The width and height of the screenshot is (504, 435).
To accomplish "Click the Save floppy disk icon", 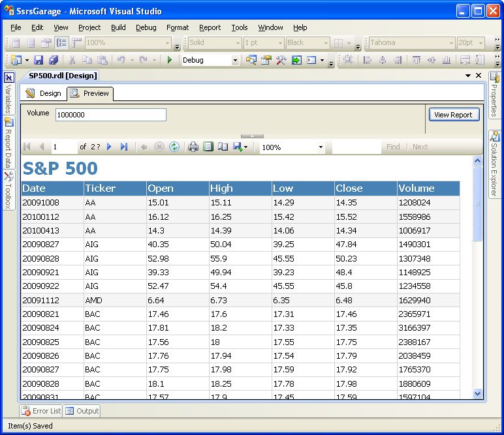I will tap(39, 60).
